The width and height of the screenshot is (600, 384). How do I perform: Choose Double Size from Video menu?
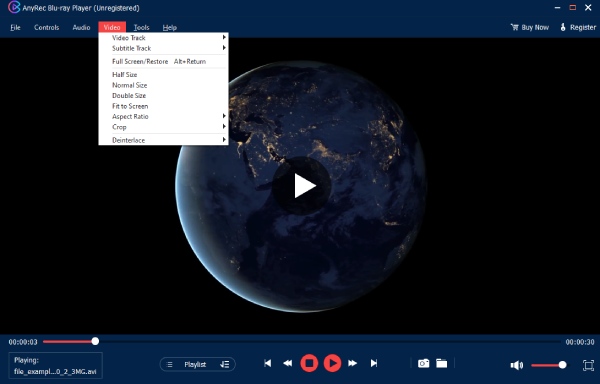[x=163, y=96]
